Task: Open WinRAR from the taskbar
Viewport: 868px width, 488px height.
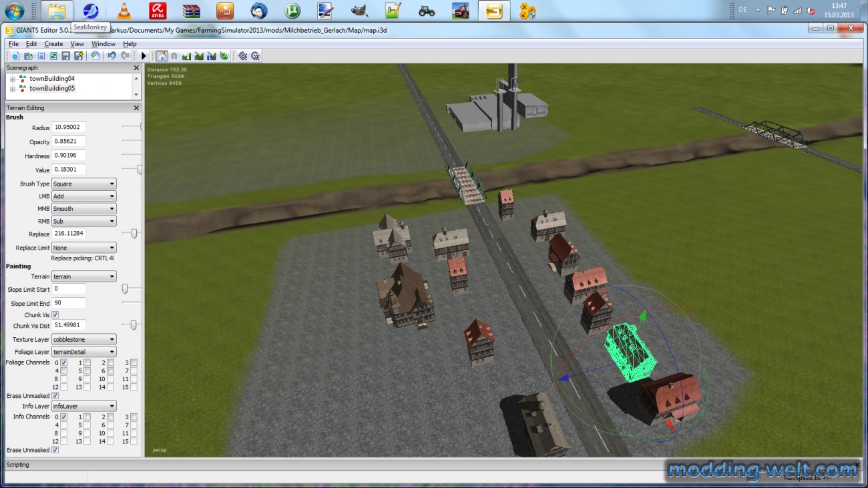Action: tap(192, 11)
